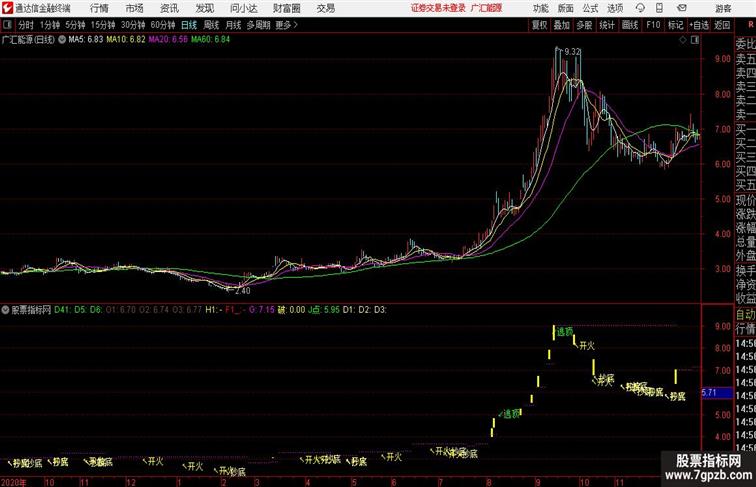Image resolution: width=756 pixels, height=487 pixels.
Task: Click +自选 to add to watchlist
Action: pos(699,25)
